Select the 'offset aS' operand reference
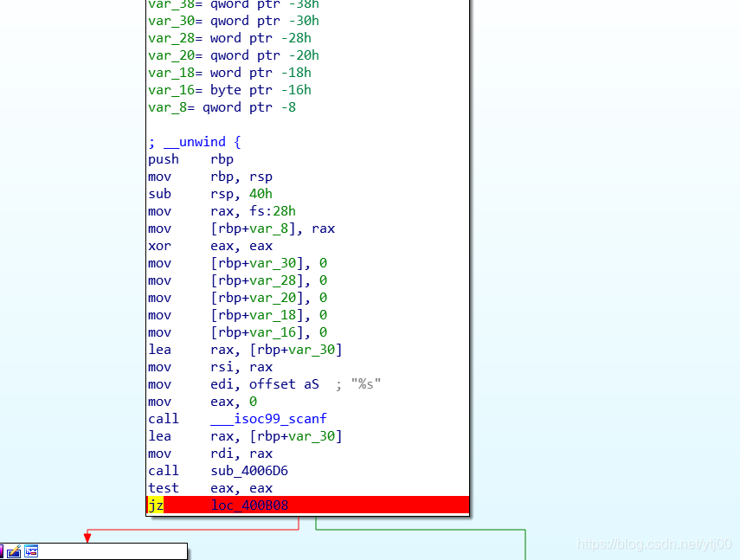The width and height of the screenshot is (740, 560). [284, 384]
